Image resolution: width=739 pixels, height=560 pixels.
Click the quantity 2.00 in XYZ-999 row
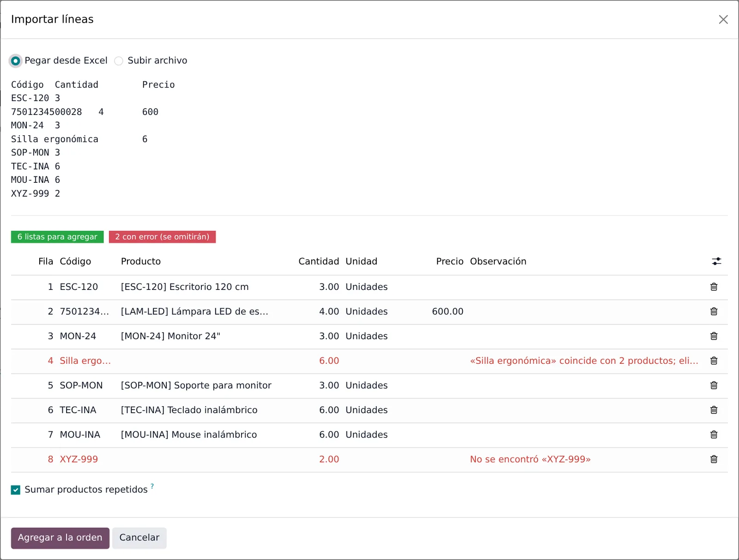tap(329, 459)
